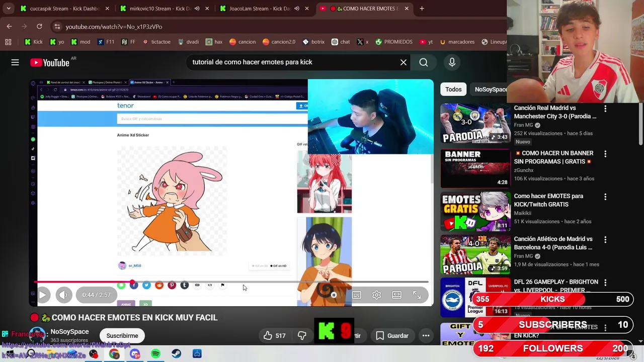Screen dimensions: 644x362
Task: Open options for Como hacer EMOTES video
Action: (605, 197)
